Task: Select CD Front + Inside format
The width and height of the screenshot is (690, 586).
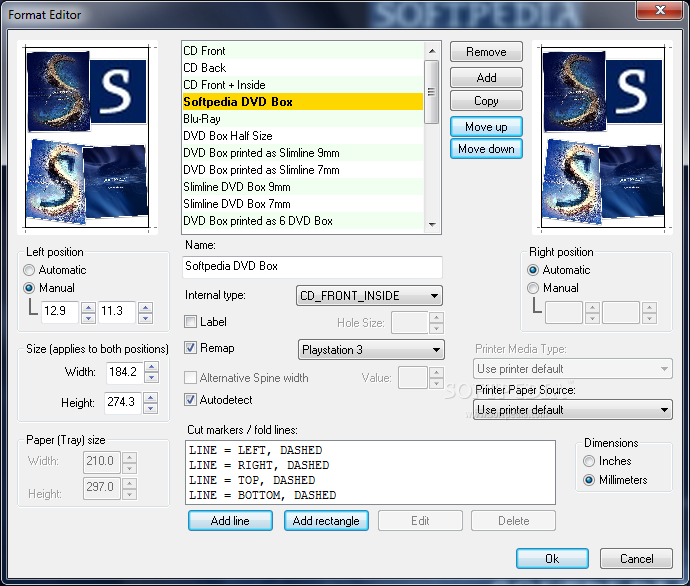Action: click(303, 85)
